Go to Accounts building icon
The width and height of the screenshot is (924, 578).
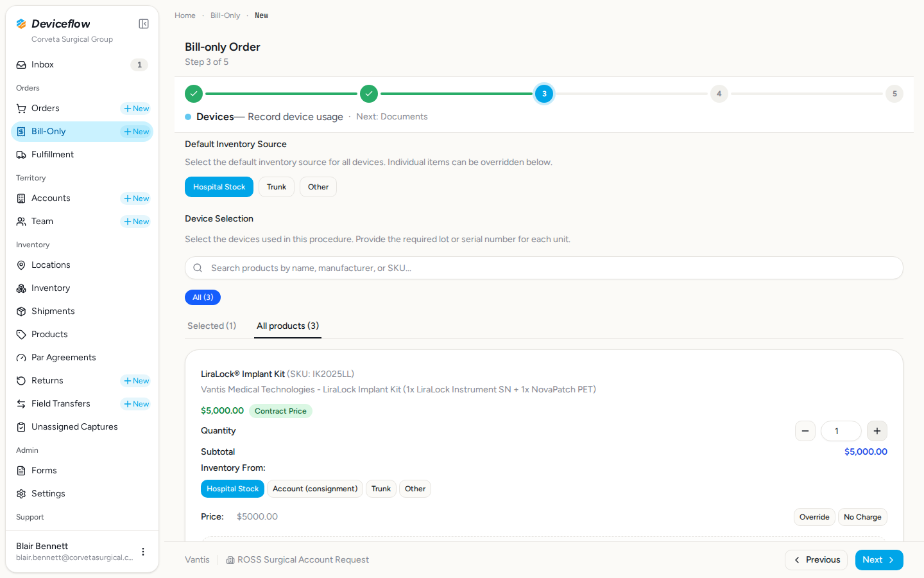(x=21, y=198)
